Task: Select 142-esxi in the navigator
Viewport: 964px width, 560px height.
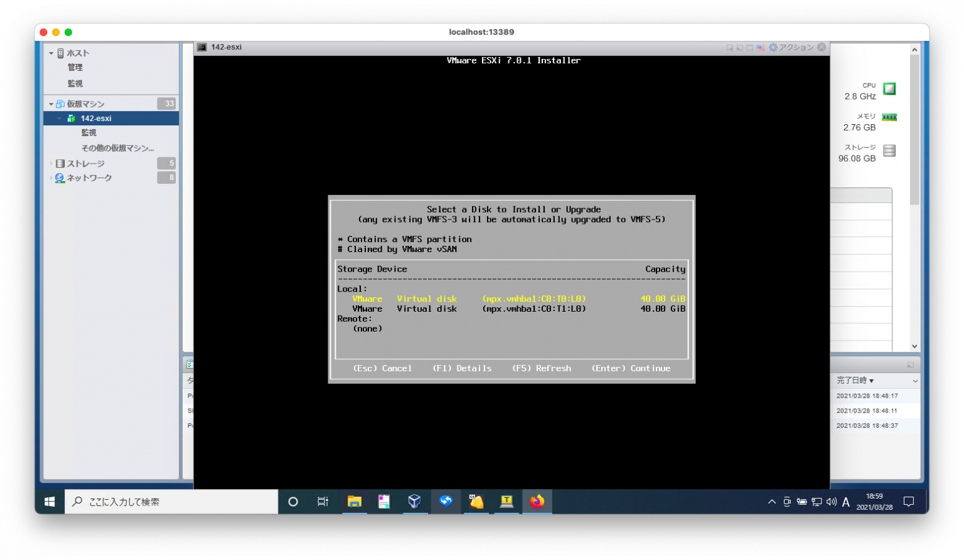Action: pos(96,119)
